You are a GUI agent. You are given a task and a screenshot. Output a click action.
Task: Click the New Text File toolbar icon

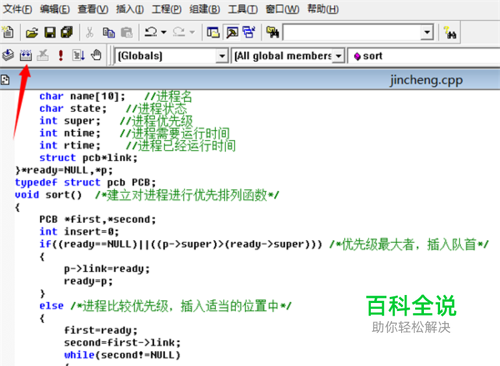pos(8,32)
